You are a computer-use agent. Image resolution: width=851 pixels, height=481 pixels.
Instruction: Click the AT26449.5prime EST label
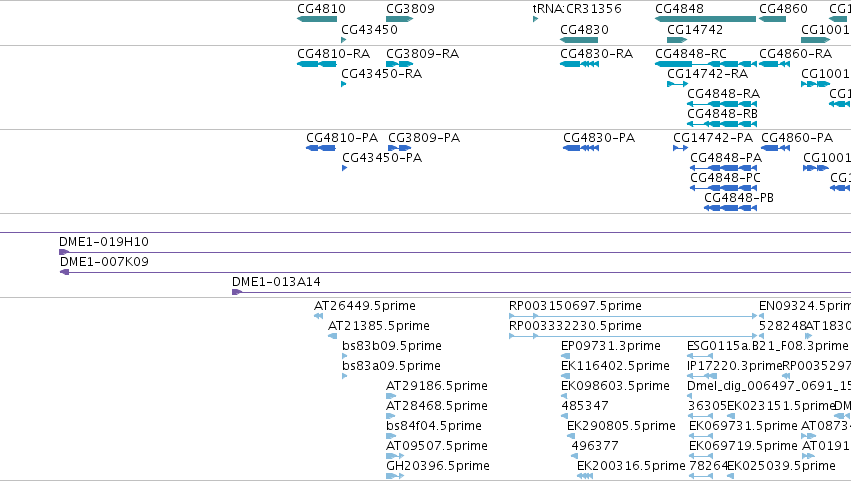(x=365, y=306)
